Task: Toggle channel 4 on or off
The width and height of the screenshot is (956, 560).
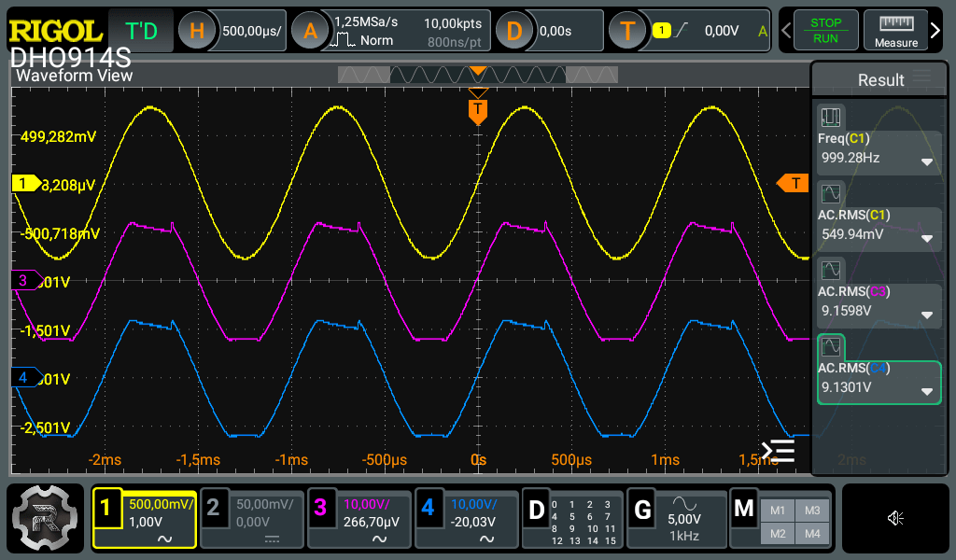Action: point(428,507)
